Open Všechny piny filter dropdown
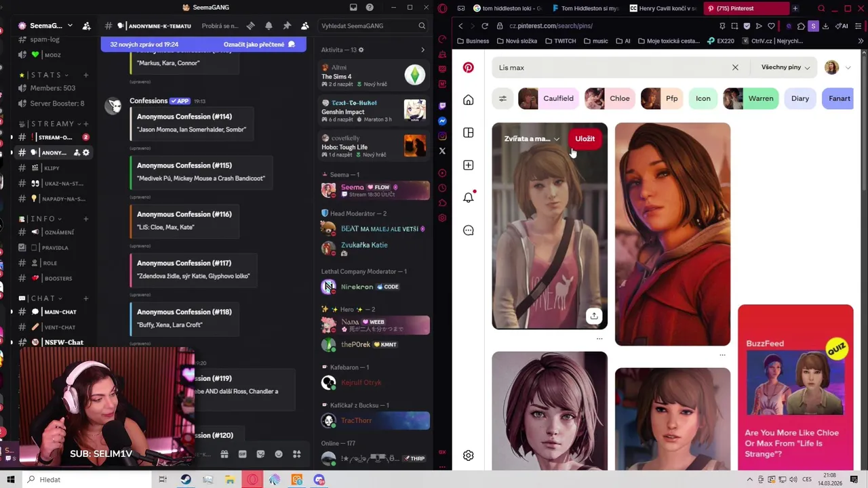Image resolution: width=868 pixels, height=488 pixels. tap(785, 67)
